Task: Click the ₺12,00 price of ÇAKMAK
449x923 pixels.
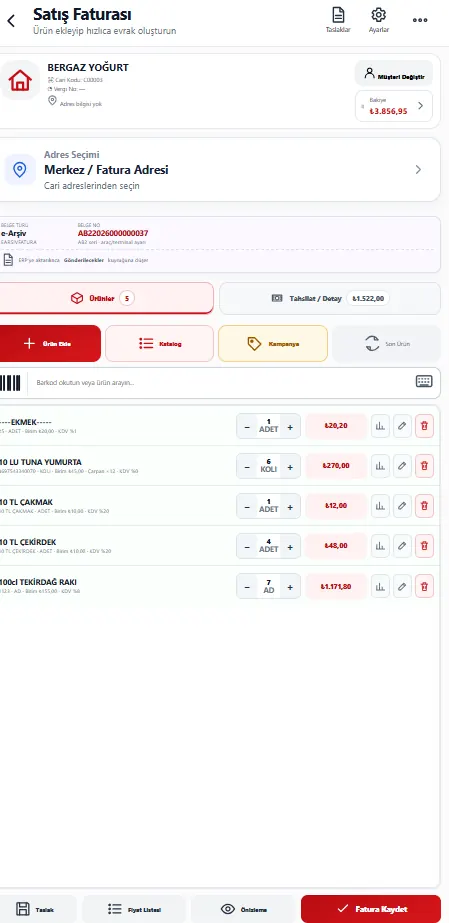Action: (336, 506)
